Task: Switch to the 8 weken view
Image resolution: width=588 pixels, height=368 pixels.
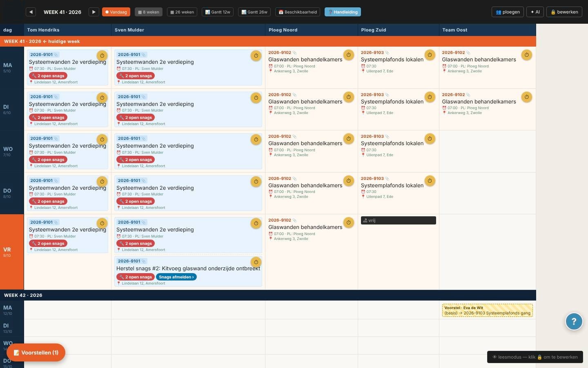Action: pyautogui.click(x=149, y=12)
